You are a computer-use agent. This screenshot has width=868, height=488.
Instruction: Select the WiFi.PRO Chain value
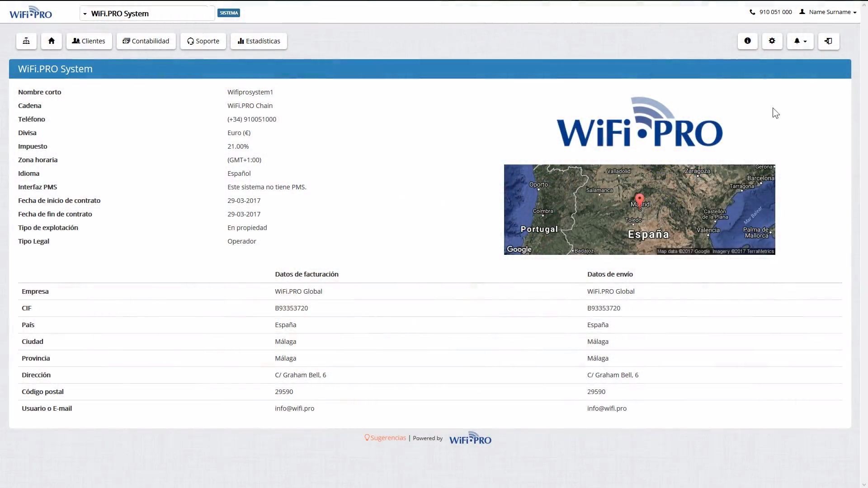click(x=250, y=106)
